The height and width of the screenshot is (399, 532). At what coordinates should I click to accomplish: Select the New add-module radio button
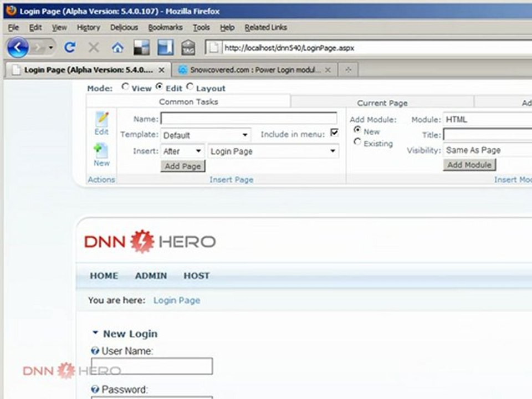tap(357, 130)
